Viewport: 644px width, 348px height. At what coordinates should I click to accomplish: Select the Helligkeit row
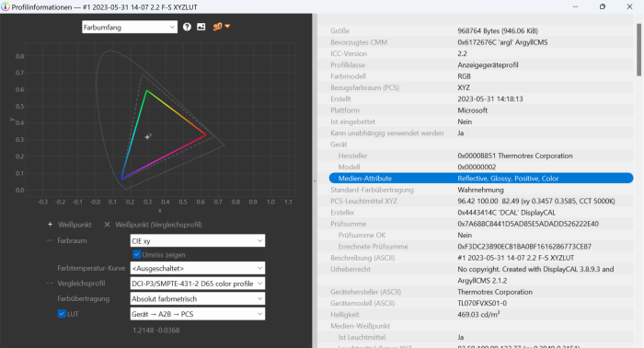[x=481, y=315]
